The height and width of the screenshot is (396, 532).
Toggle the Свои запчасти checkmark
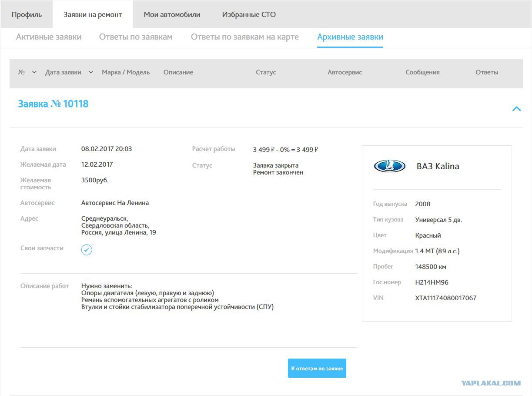pos(87,250)
